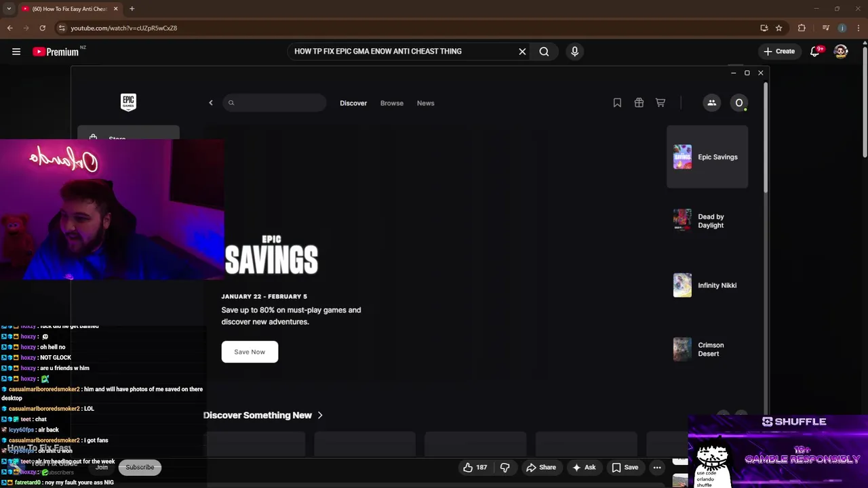Click the Shuffle gamble ad banner

pos(778,451)
